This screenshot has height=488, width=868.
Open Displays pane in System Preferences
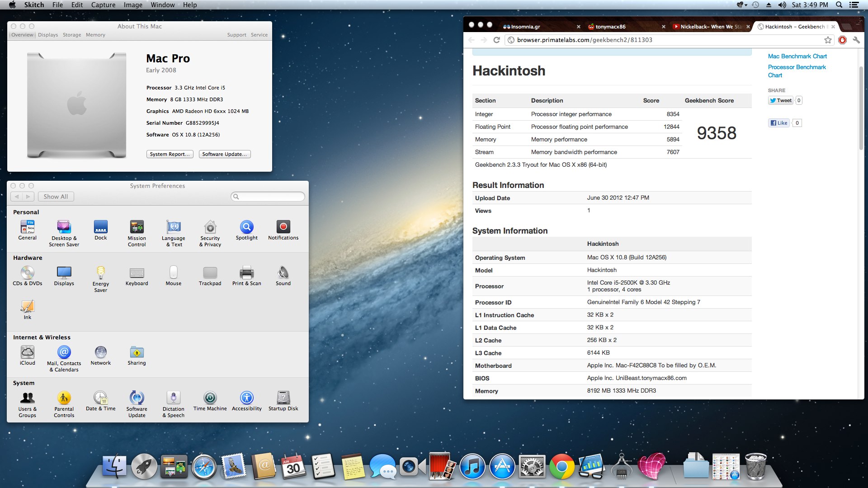[x=64, y=276]
